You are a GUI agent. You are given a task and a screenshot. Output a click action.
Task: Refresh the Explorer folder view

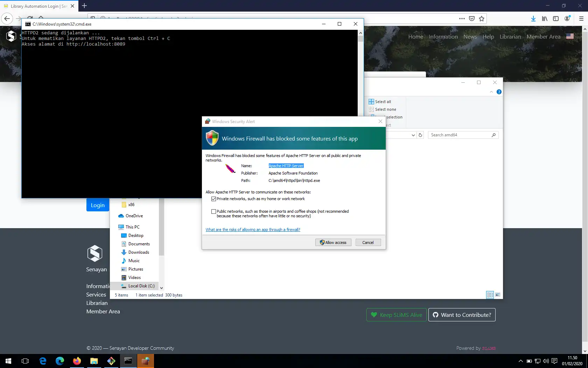coord(420,135)
